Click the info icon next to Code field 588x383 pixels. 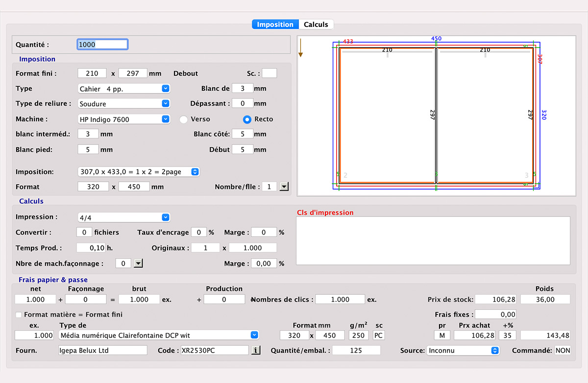pyautogui.click(x=255, y=350)
